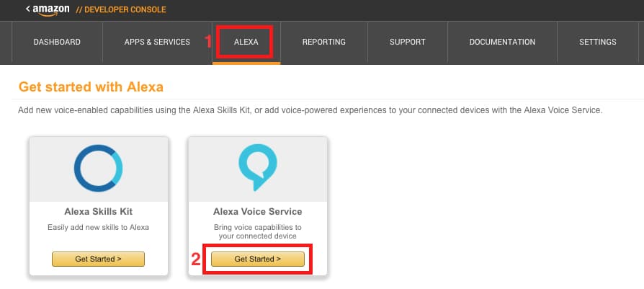Click the Alexa Skills Kit card title

pos(99,212)
